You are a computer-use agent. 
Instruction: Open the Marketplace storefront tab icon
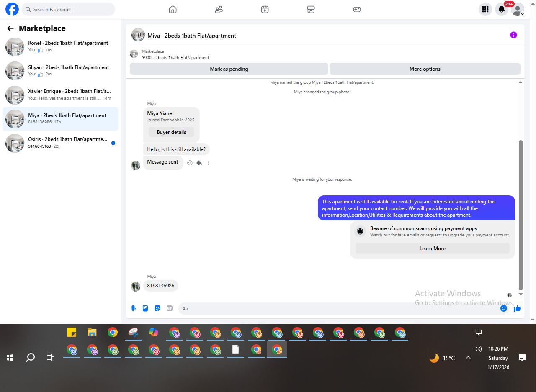coord(311,9)
